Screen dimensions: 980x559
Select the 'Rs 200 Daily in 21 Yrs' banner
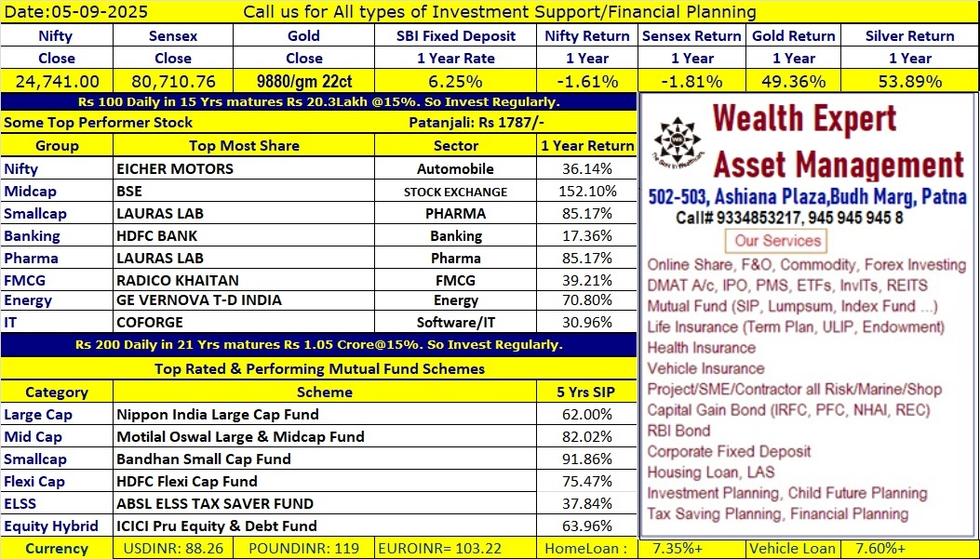click(318, 345)
